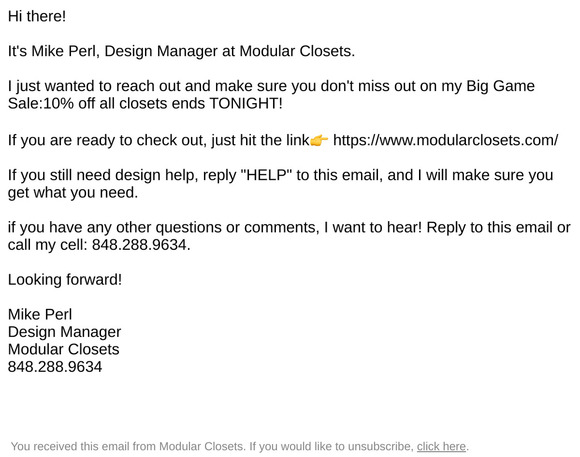Open the https://www.modularclosets.com/ link
The image size is (580, 457).
pyautogui.click(x=445, y=140)
